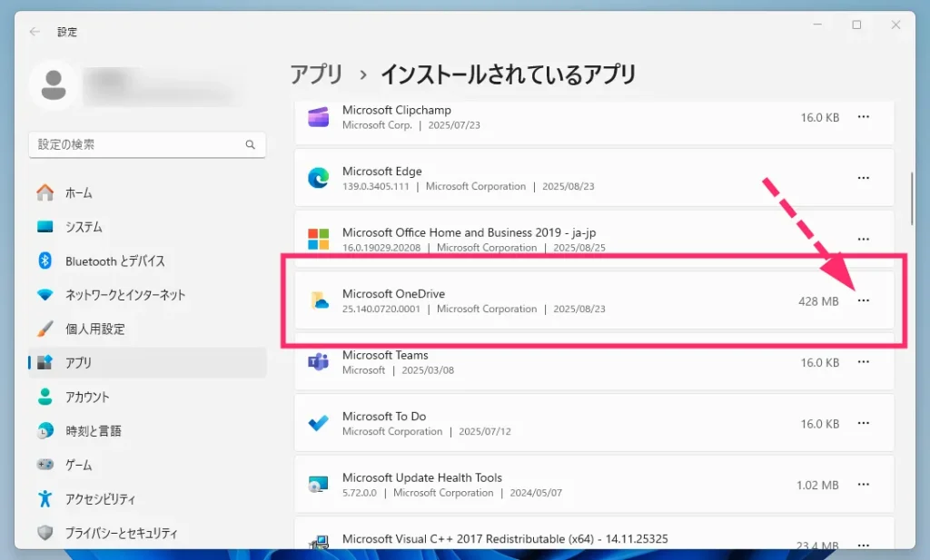Click the 時刻と言語 globe clock icon
The image size is (930, 560).
45,430
